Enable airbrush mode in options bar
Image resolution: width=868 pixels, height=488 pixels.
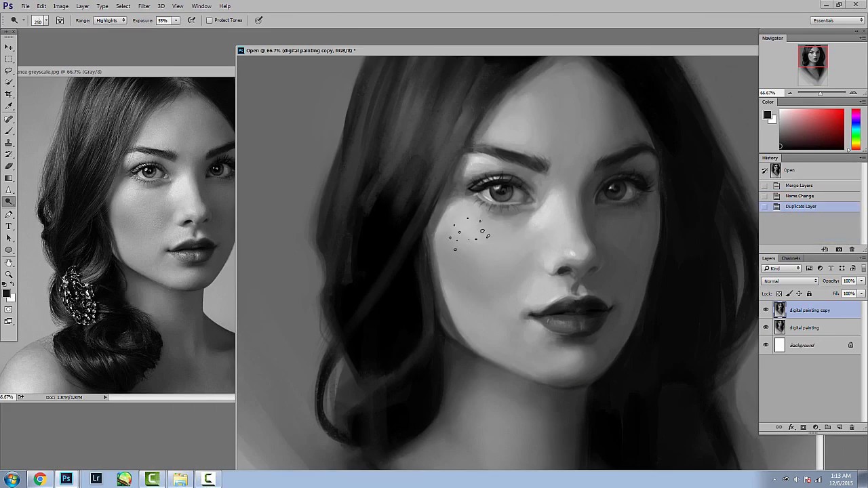(192, 20)
